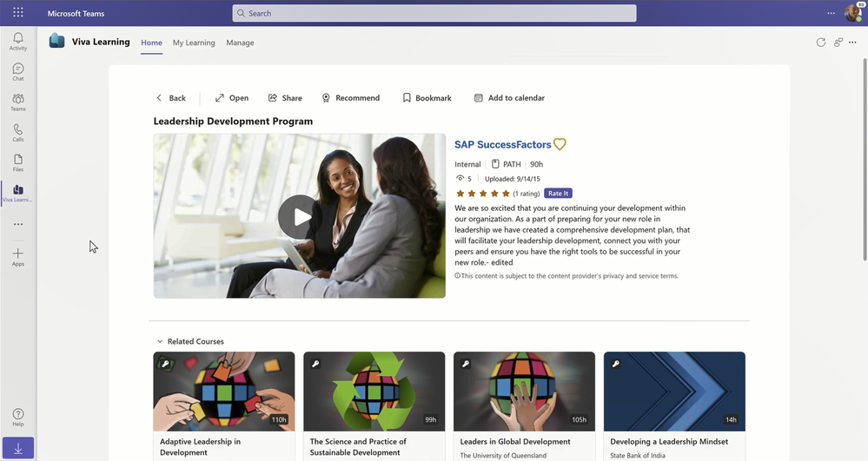Screen dimensions: 868x461
Task: Click the 110h duration badge
Action: click(x=279, y=419)
